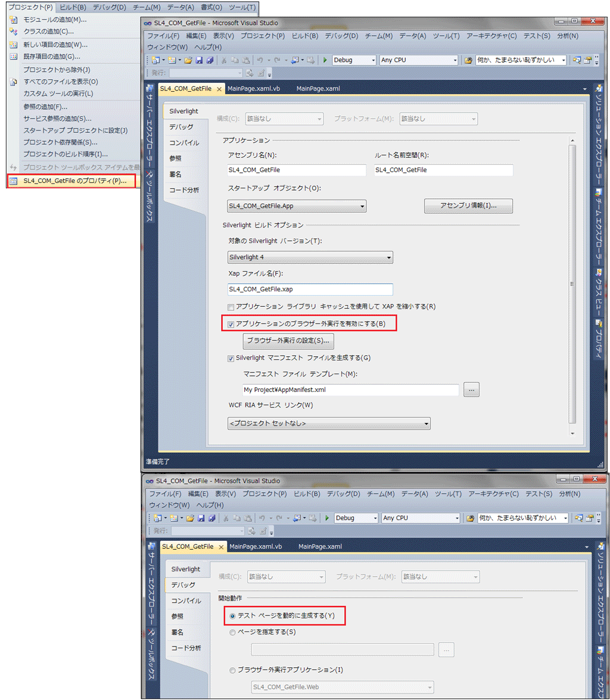
Task: Click Add New Item icon in upper window toolbar
Action: pos(172,60)
